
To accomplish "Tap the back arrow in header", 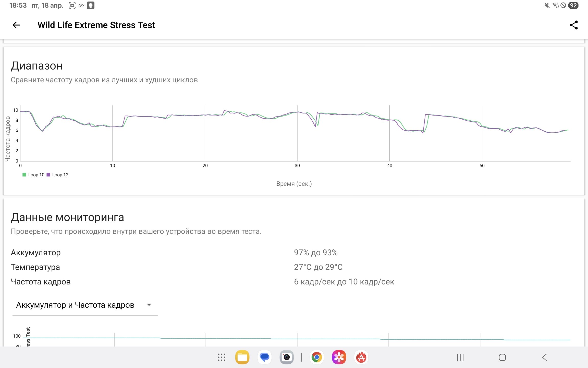I will [x=16, y=25].
